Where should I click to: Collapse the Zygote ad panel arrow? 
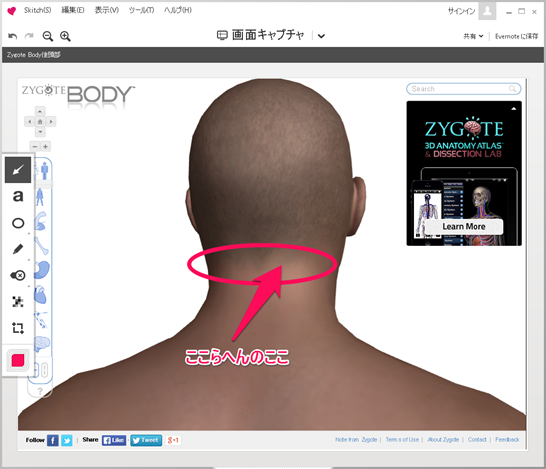click(514, 109)
